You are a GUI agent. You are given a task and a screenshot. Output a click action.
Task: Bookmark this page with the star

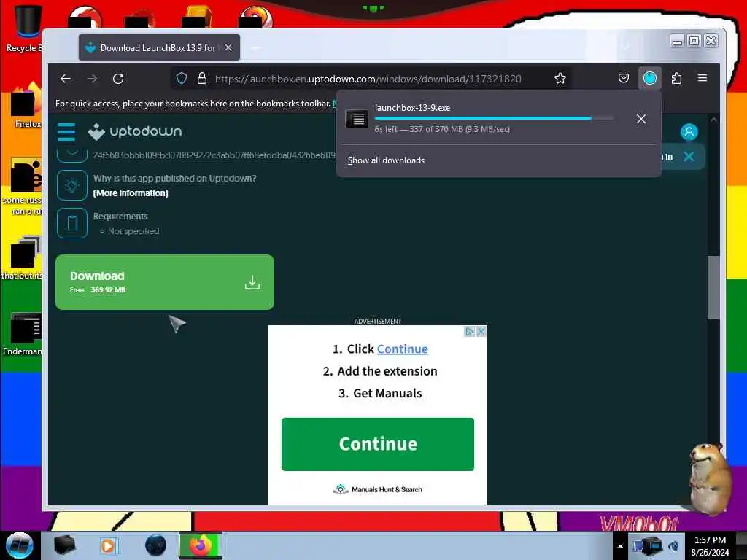(560, 78)
